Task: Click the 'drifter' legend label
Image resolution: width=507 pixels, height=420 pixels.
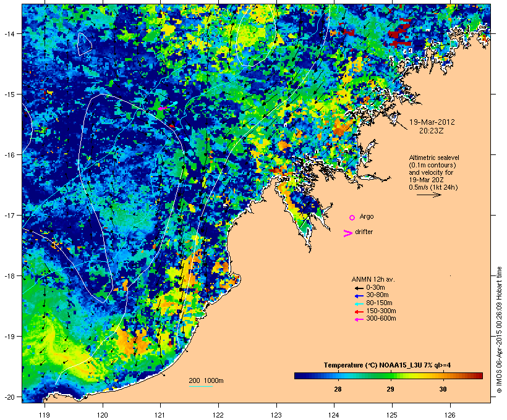Action: [x=364, y=232]
